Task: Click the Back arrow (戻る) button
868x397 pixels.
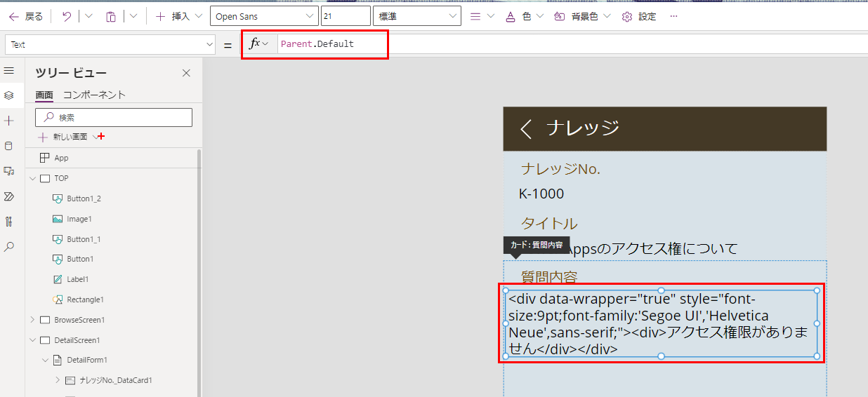Action: (26, 16)
